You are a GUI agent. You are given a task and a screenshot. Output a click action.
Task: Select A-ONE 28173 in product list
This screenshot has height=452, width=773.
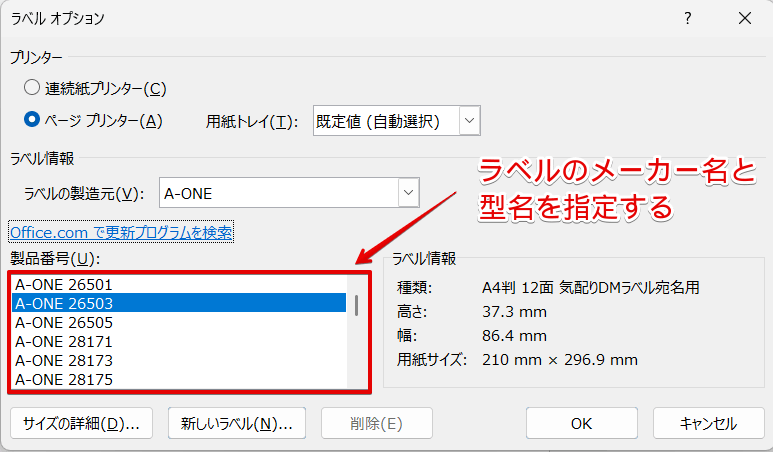pyautogui.click(x=179, y=360)
